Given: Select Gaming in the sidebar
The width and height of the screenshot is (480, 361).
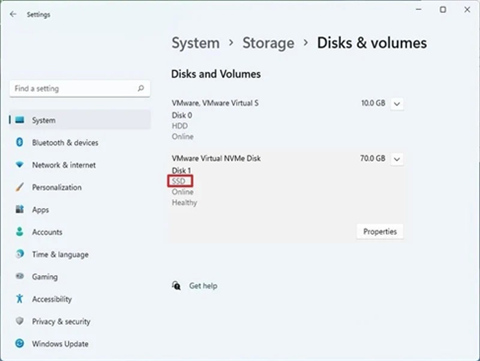Looking at the screenshot, I should click(80, 276).
